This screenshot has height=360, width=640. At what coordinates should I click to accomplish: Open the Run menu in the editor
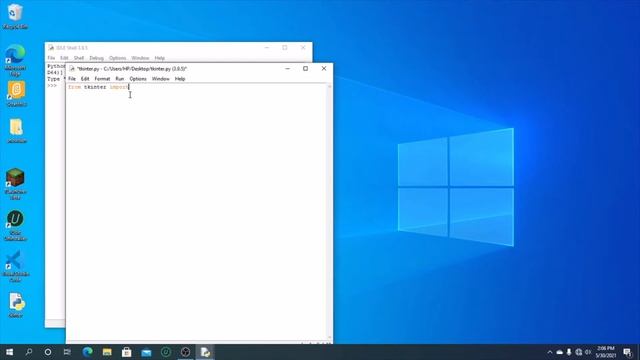point(120,79)
